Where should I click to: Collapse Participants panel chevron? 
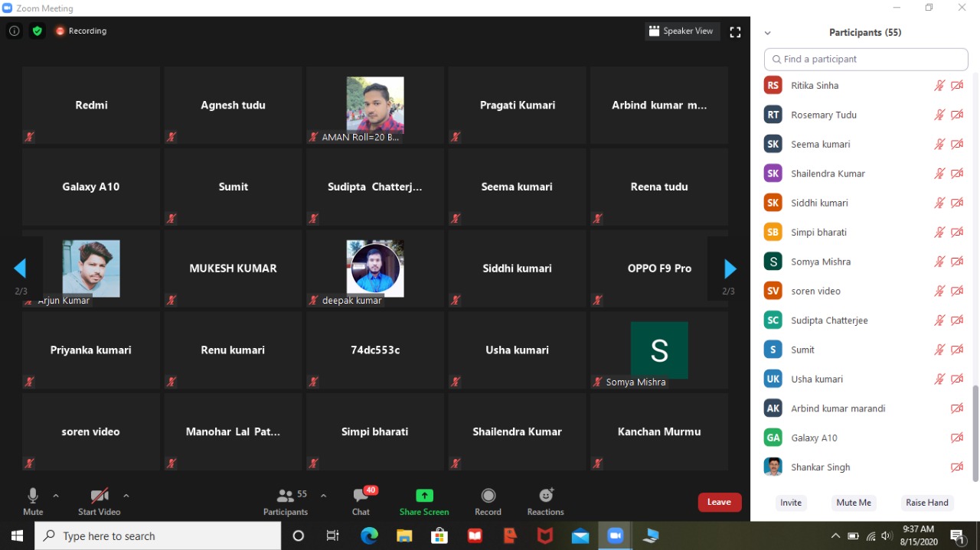coord(767,33)
